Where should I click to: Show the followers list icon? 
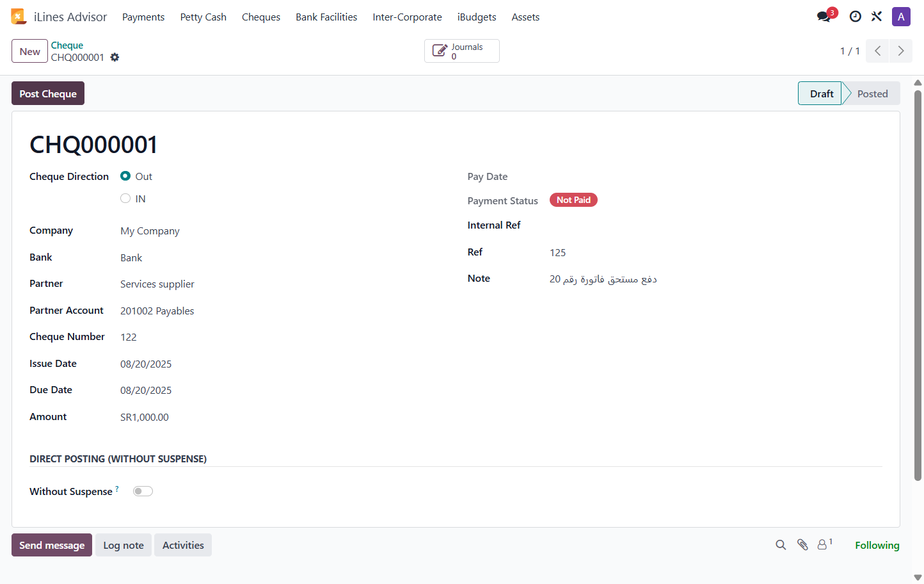click(825, 544)
